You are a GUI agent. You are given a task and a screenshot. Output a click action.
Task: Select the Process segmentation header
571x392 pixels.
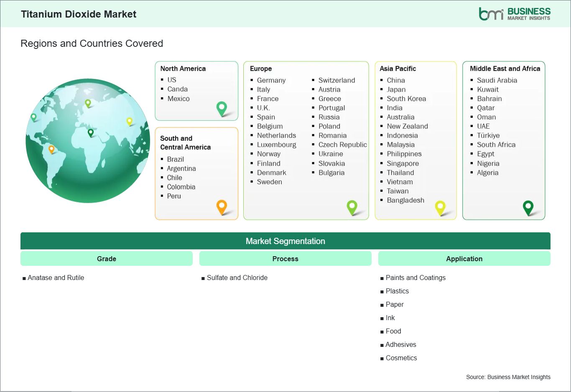coord(285,259)
